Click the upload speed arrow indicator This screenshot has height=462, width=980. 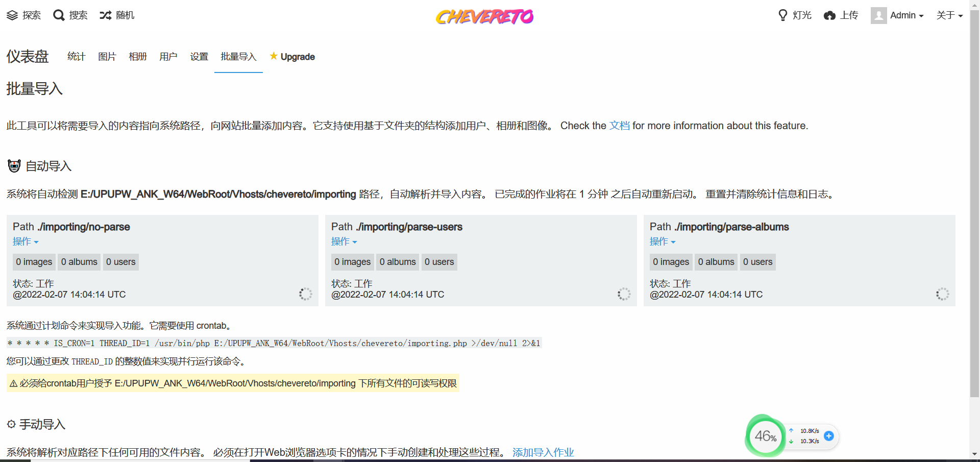tap(791, 430)
